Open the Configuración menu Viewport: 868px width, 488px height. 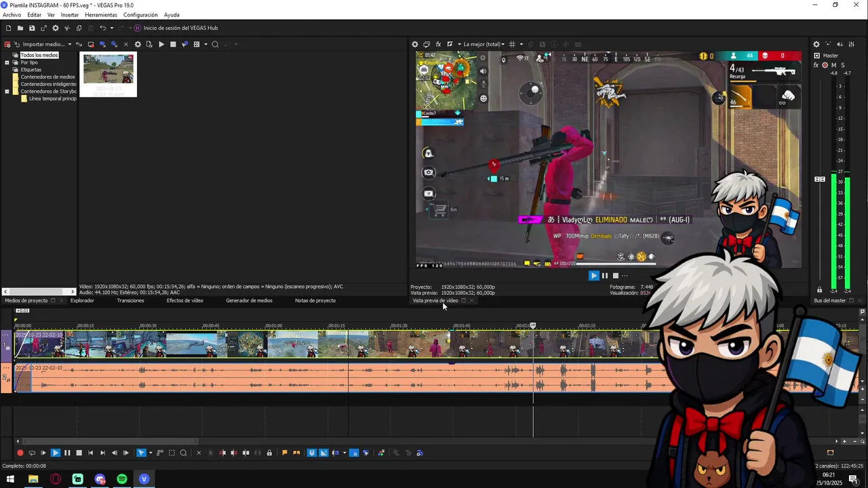click(140, 15)
